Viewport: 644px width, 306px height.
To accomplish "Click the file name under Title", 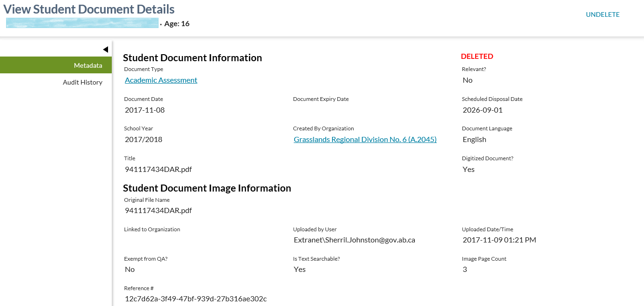I will pos(158,170).
